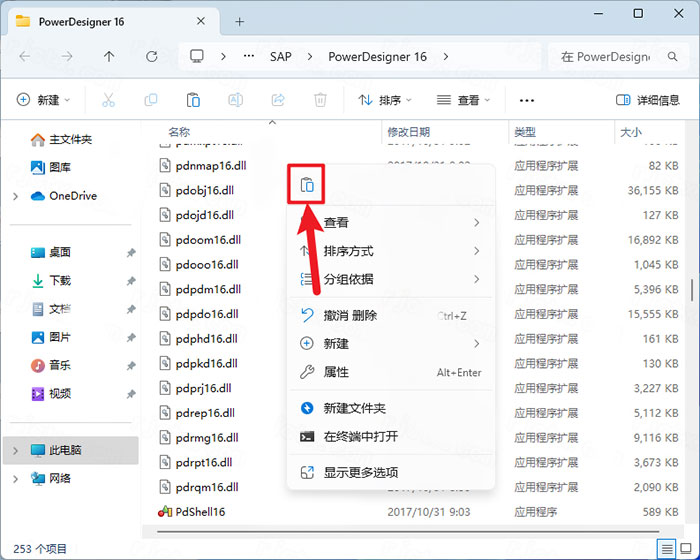The width and height of the screenshot is (700, 560).
Task: Unpin Desktop using its pin icon
Action: [131, 253]
